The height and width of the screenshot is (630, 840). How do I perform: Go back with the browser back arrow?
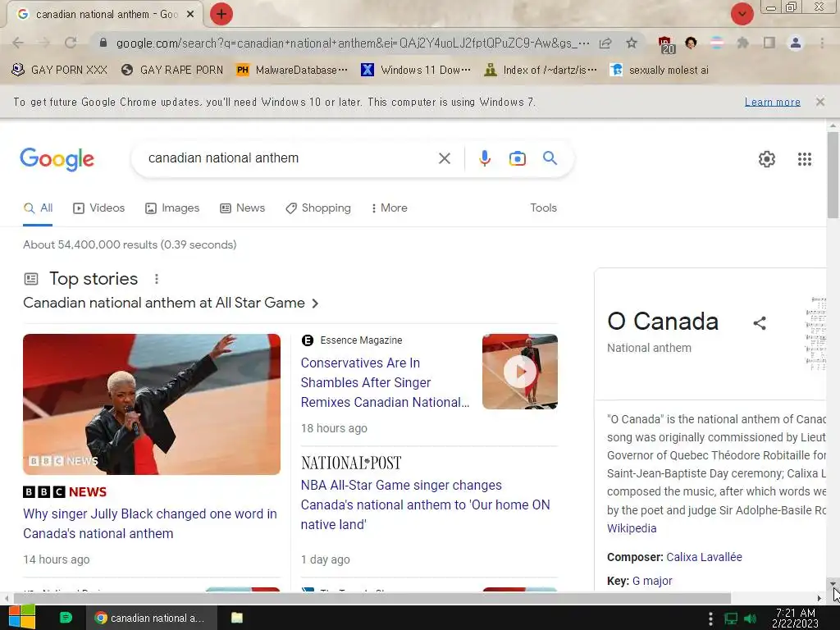pos(18,43)
